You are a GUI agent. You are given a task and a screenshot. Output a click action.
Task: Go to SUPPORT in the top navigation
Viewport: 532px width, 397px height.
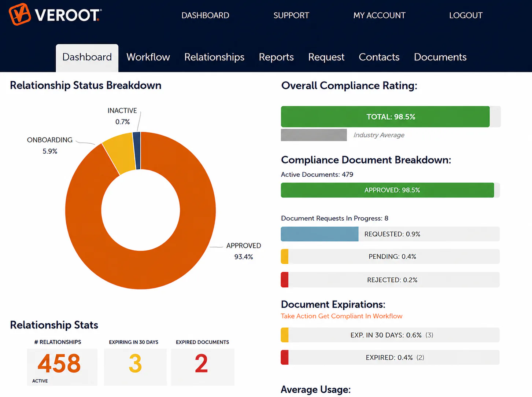coord(291,15)
